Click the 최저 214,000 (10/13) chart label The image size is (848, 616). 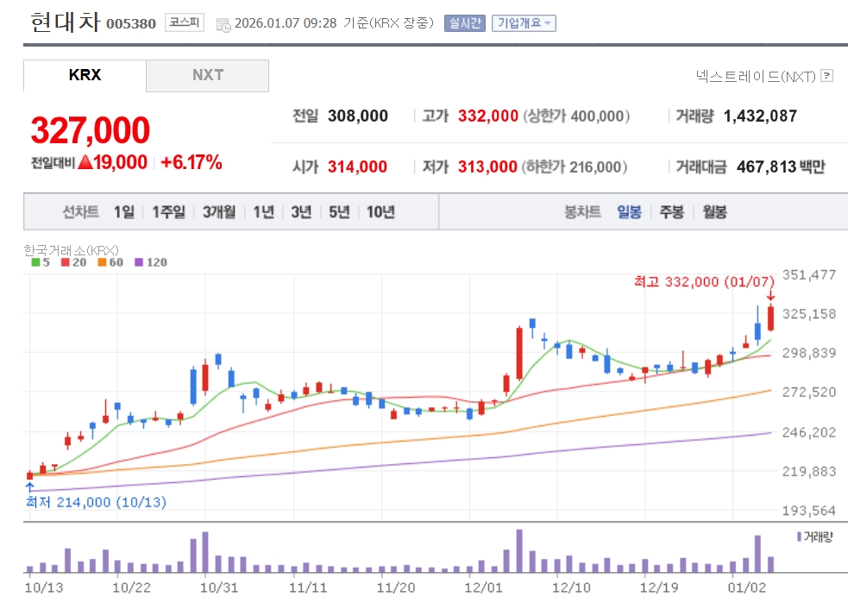pos(97,502)
